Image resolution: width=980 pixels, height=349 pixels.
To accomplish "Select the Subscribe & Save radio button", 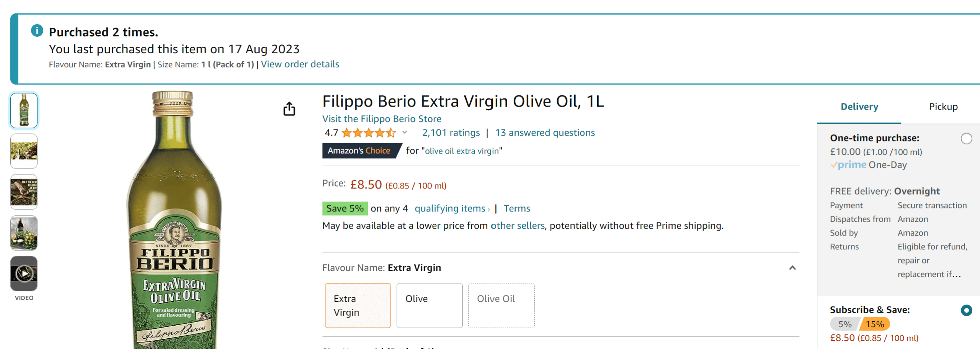I will coord(966,310).
